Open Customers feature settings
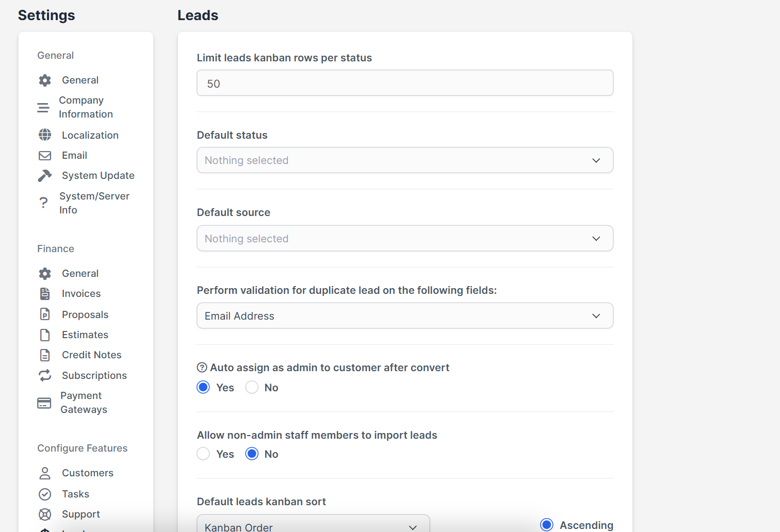 click(x=88, y=473)
